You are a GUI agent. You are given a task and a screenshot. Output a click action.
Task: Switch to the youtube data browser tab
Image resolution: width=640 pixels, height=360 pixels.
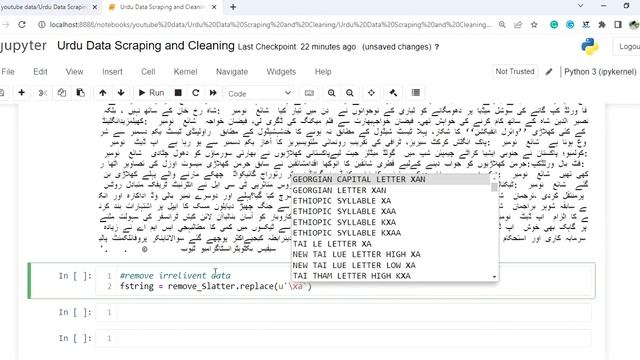pyautogui.click(x=44, y=7)
